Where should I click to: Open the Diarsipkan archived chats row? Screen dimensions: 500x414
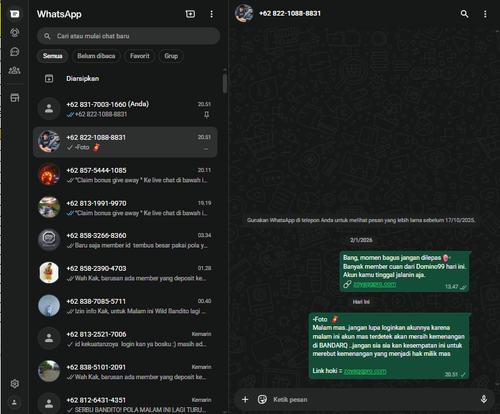pos(125,79)
